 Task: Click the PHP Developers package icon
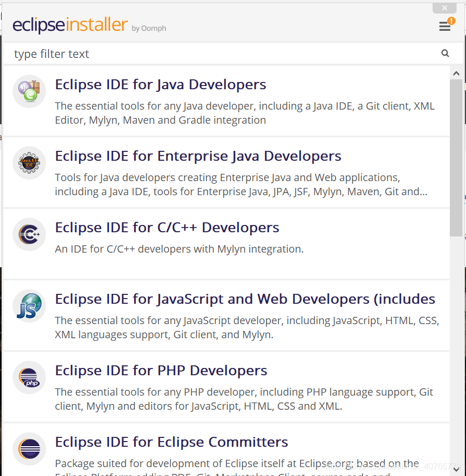click(x=29, y=377)
